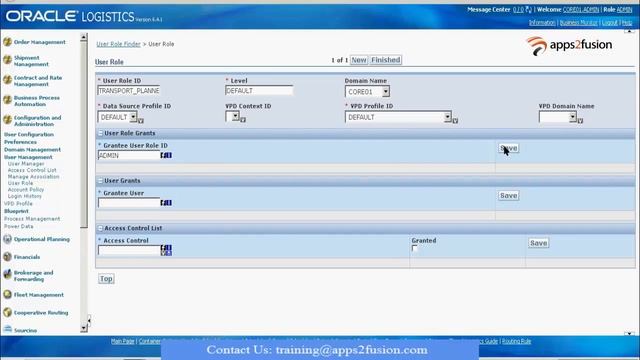
Task: Click view icon next to VPD Domain Name
Action: tap(580, 121)
